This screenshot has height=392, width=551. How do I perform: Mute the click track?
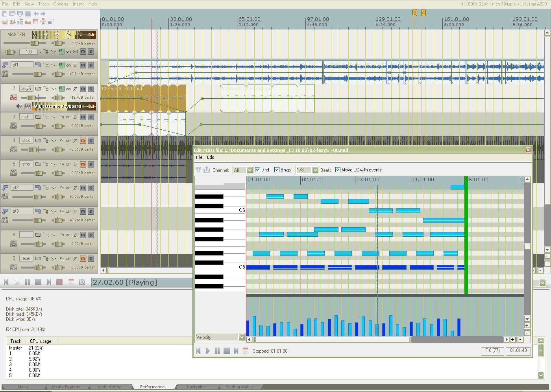click(83, 141)
